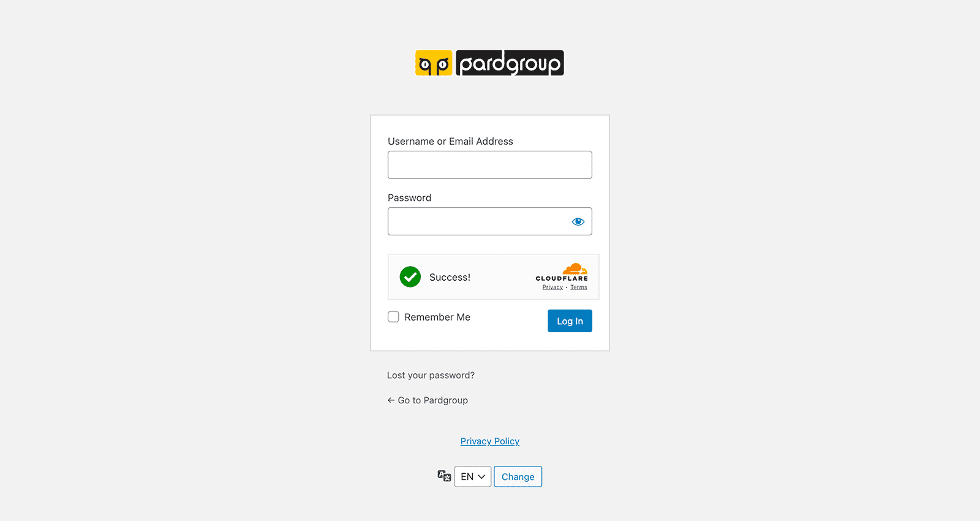Viewport: 980px width, 521px height.
Task: Enable the Remember Me checkbox
Action: coord(393,317)
